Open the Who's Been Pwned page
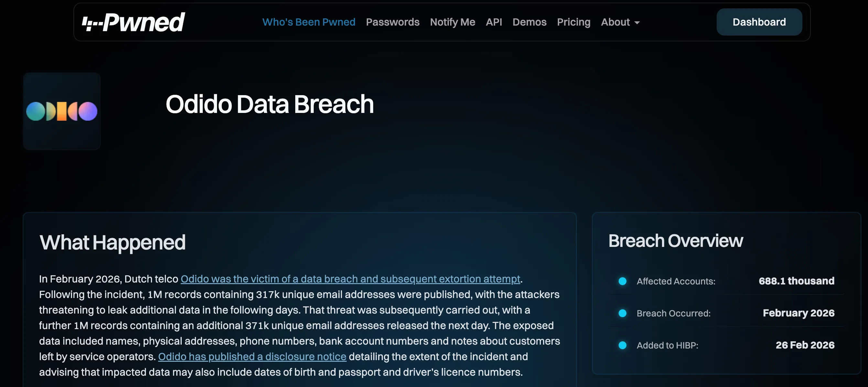The height and width of the screenshot is (387, 868). (309, 22)
